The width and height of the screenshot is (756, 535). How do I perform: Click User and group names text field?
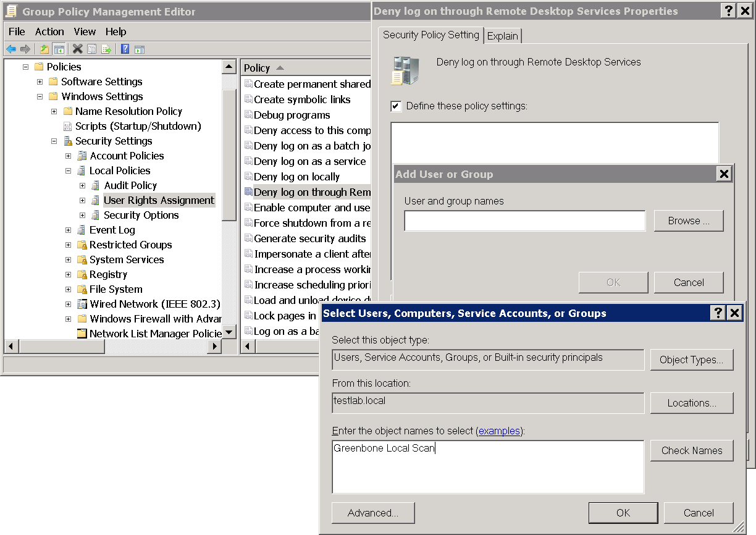point(524,221)
